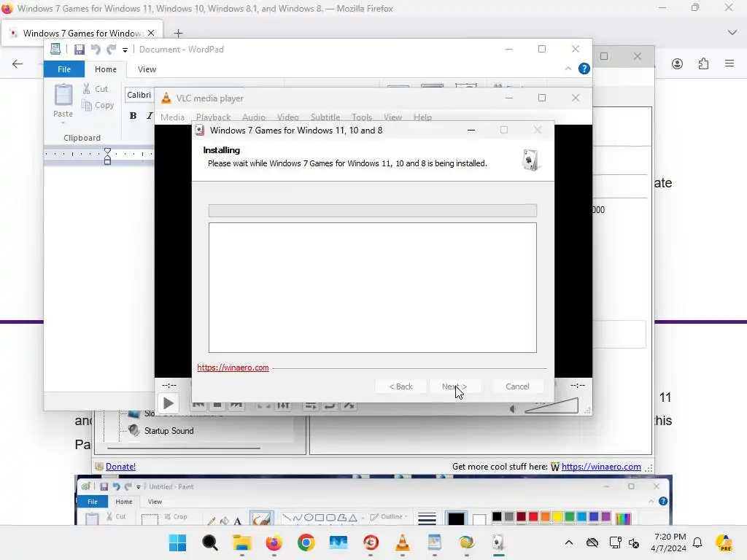The width and height of the screenshot is (747, 560).
Task: Click the Save icon in WordPad's title bar
Action: click(x=80, y=50)
